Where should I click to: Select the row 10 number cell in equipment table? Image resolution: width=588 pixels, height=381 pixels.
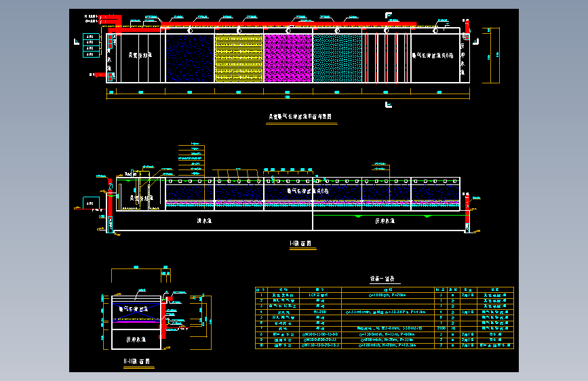(x=261, y=345)
